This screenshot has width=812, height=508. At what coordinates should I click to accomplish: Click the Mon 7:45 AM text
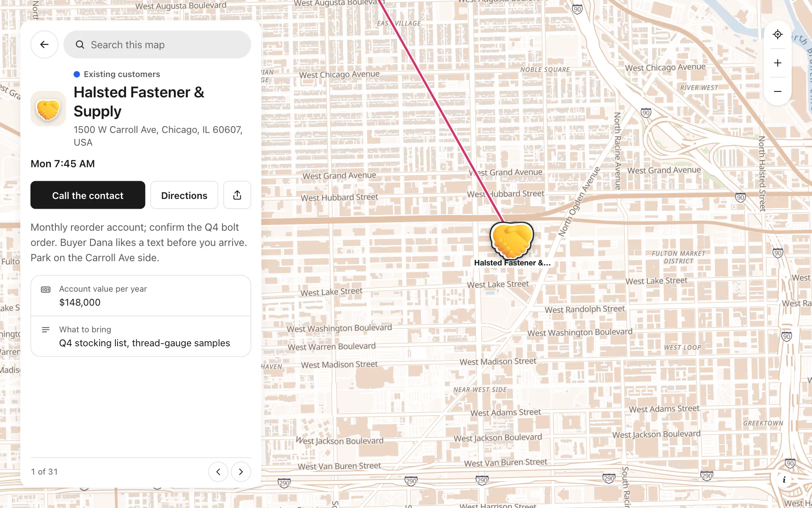point(63,164)
